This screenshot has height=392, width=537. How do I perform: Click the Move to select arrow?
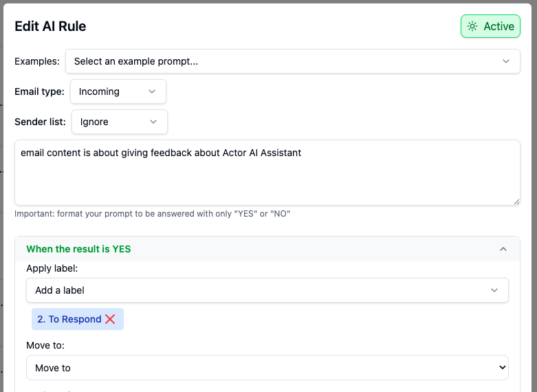(501, 368)
